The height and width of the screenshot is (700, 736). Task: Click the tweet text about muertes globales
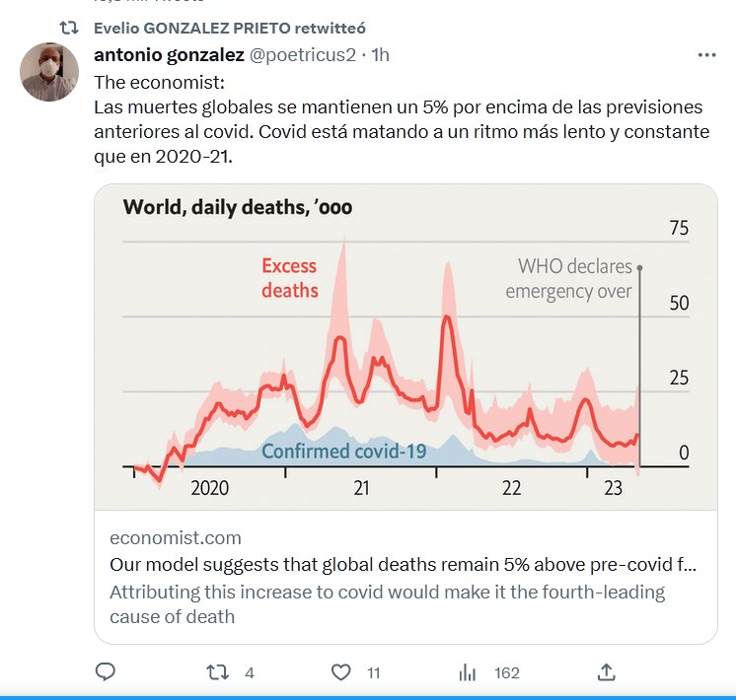[399, 118]
